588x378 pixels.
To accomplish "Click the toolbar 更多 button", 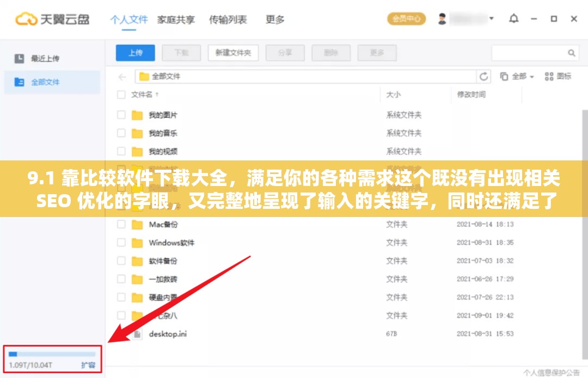I will pyautogui.click(x=377, y=53).
